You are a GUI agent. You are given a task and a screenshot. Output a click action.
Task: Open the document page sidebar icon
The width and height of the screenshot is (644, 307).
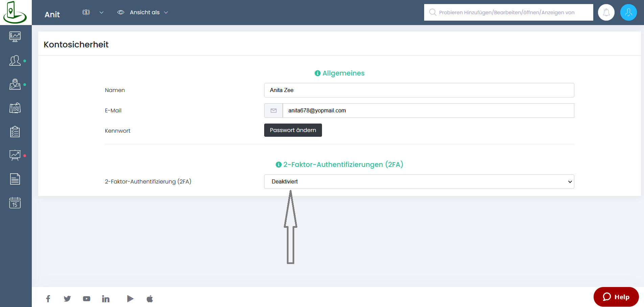(15, 179)
